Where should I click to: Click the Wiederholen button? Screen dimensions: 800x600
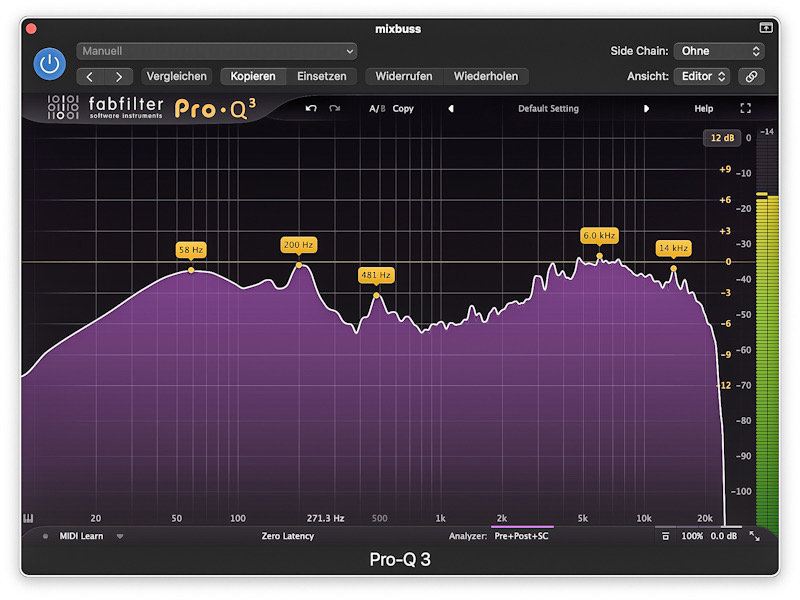[486, 77]
